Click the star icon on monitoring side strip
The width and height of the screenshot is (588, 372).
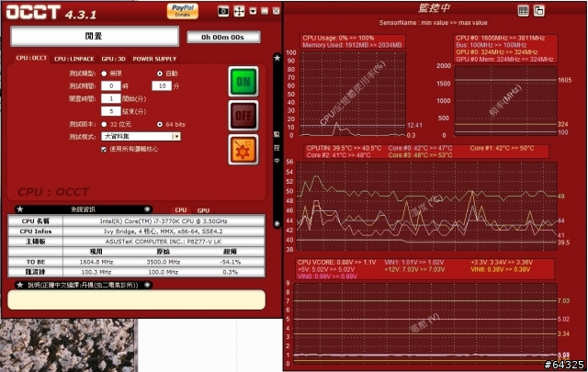tap(277, 58)
